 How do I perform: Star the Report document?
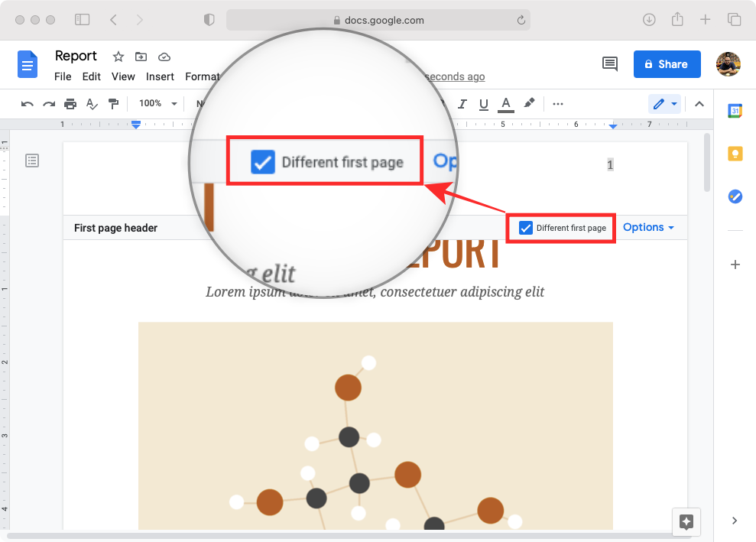pos(118,57)
